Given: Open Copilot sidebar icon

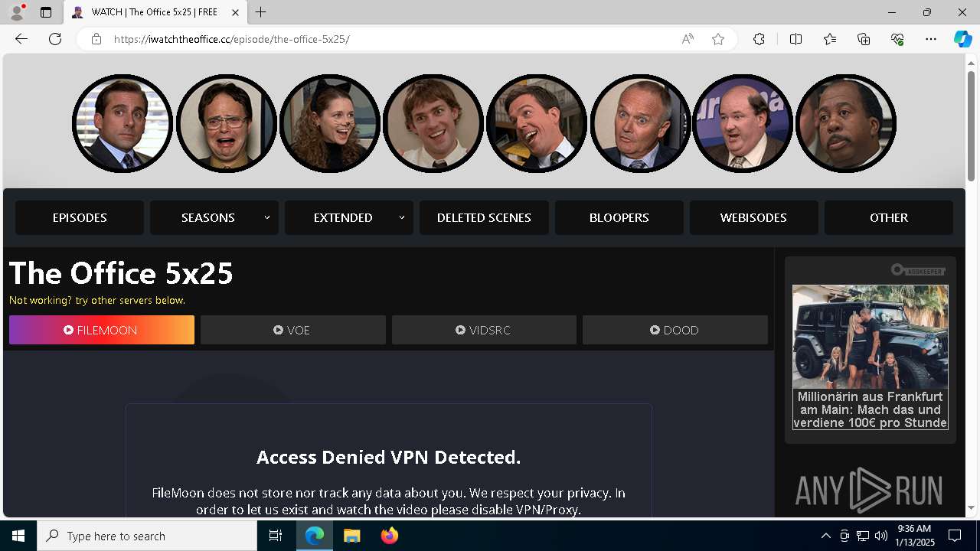Looking at the screenshot, I should 962,39.
